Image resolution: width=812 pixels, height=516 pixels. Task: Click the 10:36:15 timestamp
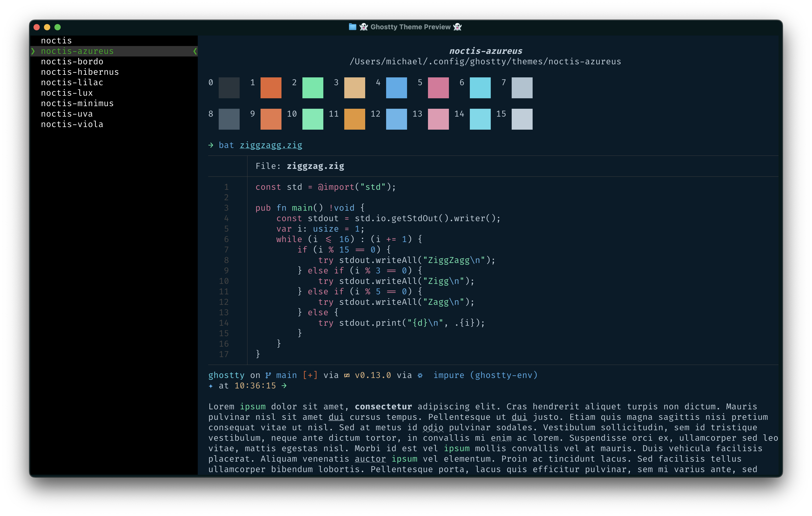[255, 386]
